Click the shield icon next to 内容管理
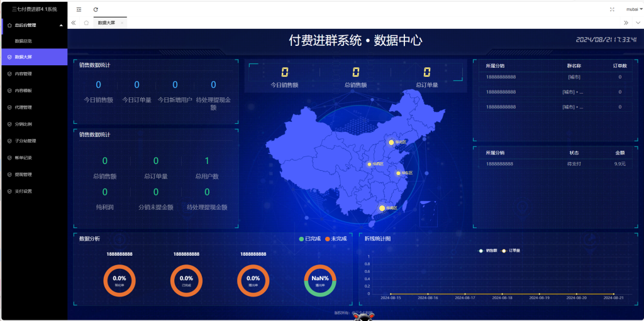Screen dimensions: 644x321 pyautogui.click(x=9, y=74)
